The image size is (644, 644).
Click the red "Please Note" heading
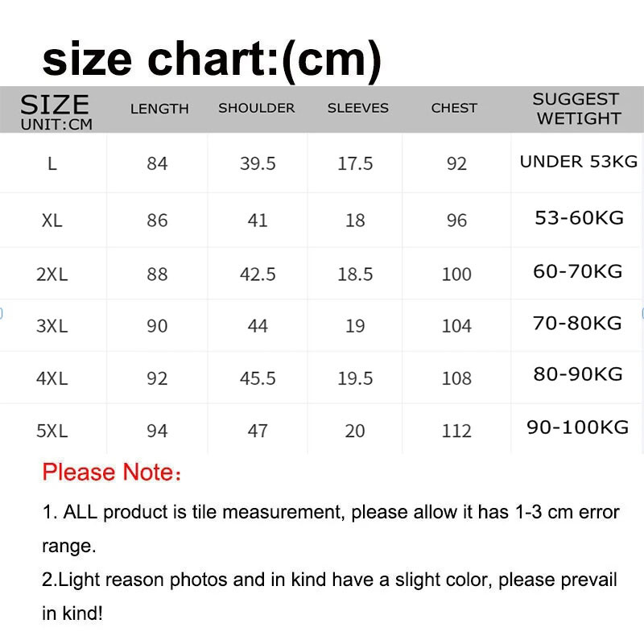point(111,472)
